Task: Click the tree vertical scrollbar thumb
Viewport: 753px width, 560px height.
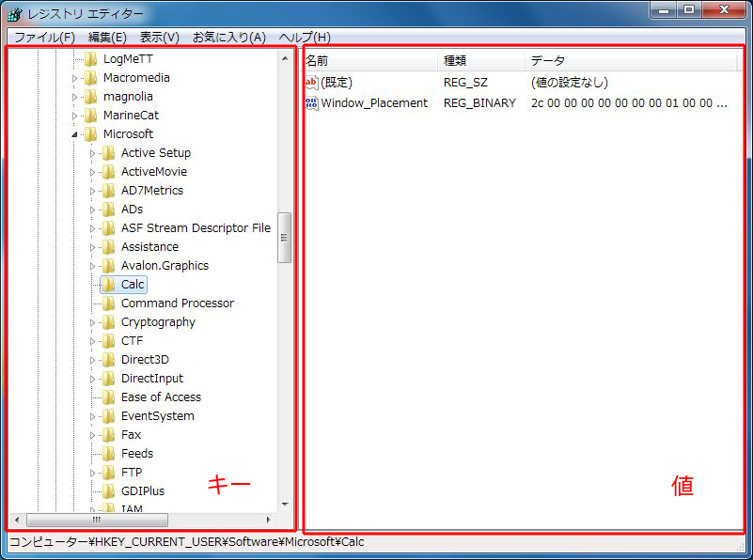Action: point(284,238)
